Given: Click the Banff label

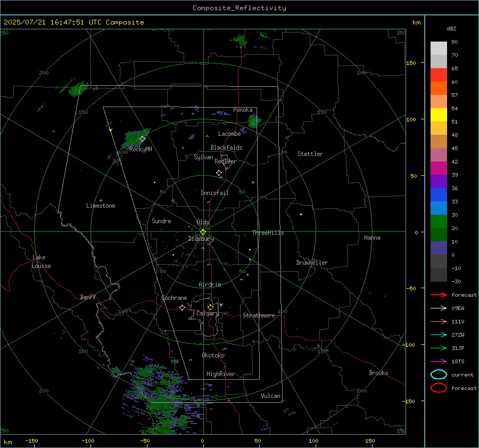Looking at the screenshot, I should (x=88, y=297).
